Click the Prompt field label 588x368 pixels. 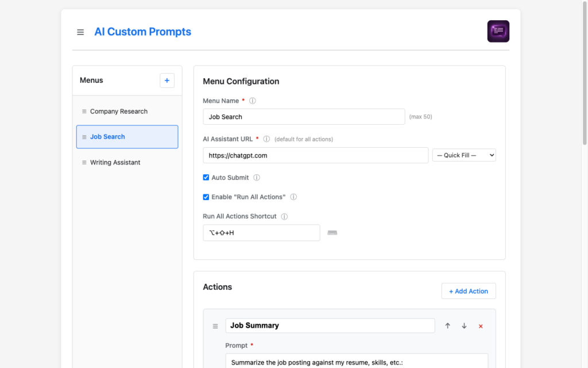click(236, 346)
